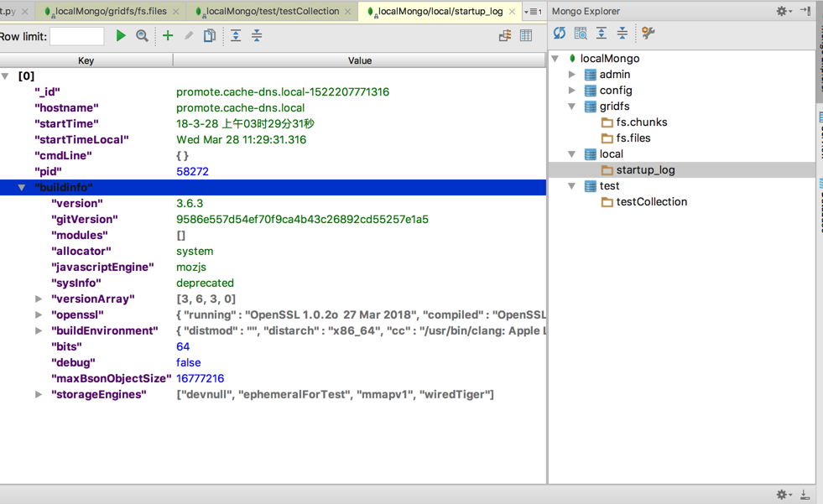Show hidden tabs dropdown list
823x504 pixels.
[x=533, y=12]
